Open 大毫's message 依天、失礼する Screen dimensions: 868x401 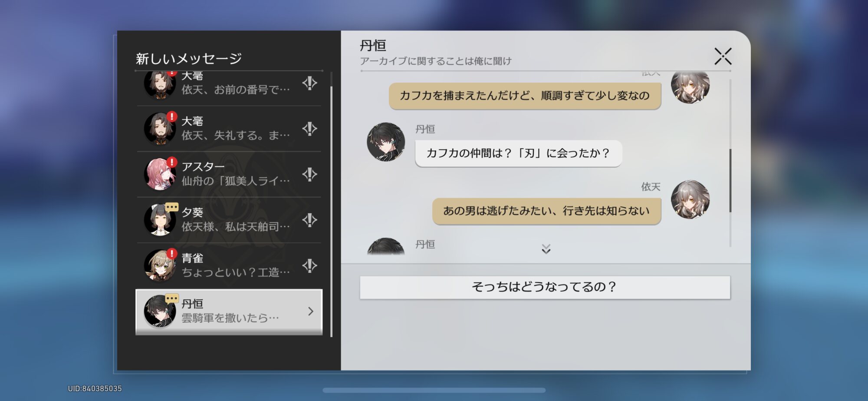(x=234, y=129)
